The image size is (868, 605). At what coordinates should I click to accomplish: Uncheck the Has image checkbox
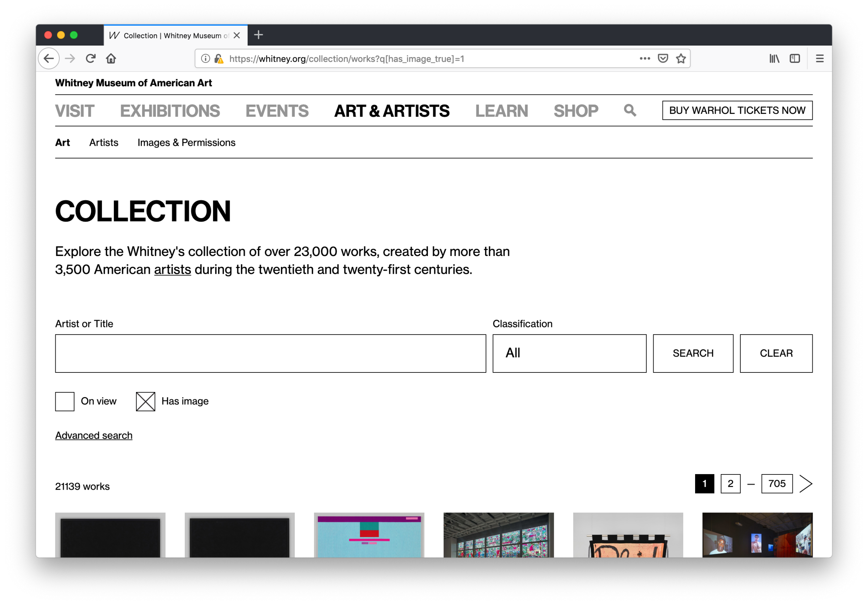pyautogui.click(x=145, y=401)
